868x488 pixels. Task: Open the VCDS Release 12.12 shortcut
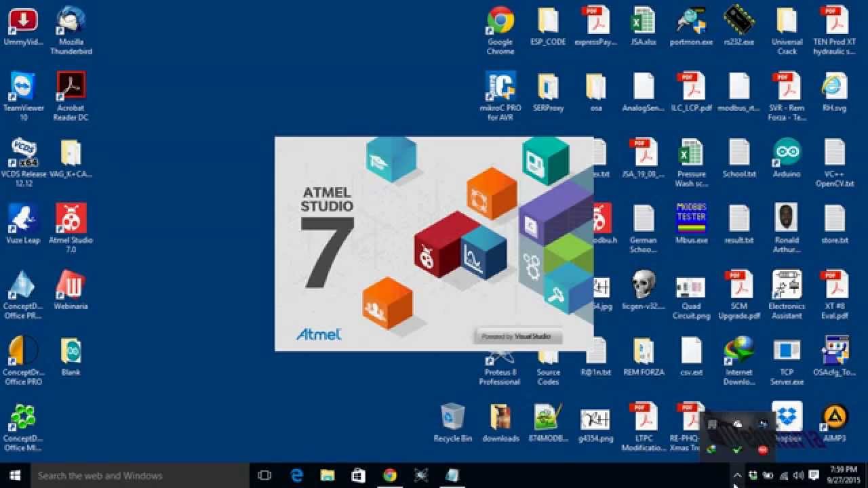[23, 163]
